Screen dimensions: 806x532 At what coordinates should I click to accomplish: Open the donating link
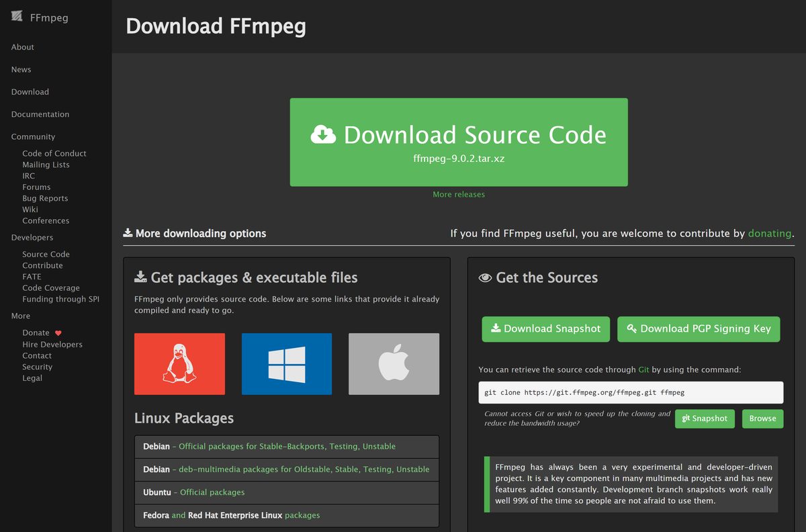[770, 234]
